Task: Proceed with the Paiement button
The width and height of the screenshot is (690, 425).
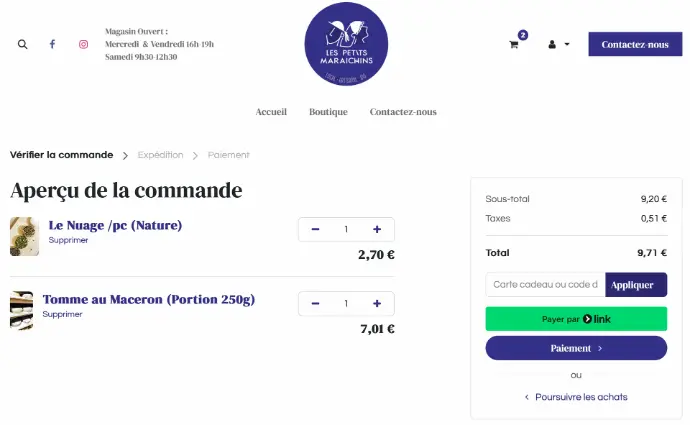Action: [x=576, y=348]
